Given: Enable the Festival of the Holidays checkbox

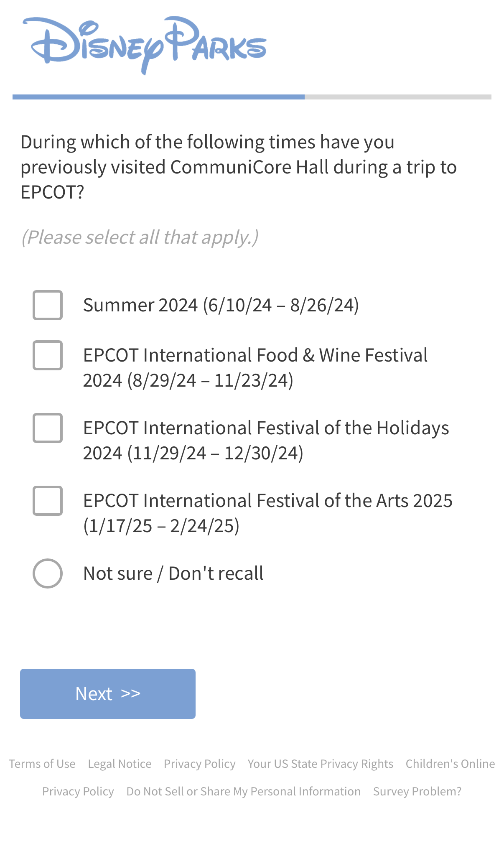Looking at the screenshot, I should [48, 428].
